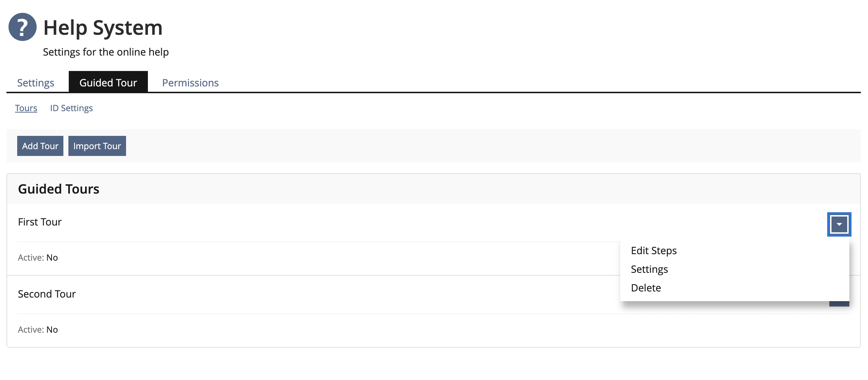The image size is (868, 380).
Task: Click the First Tour title
Action: (40, 222)
